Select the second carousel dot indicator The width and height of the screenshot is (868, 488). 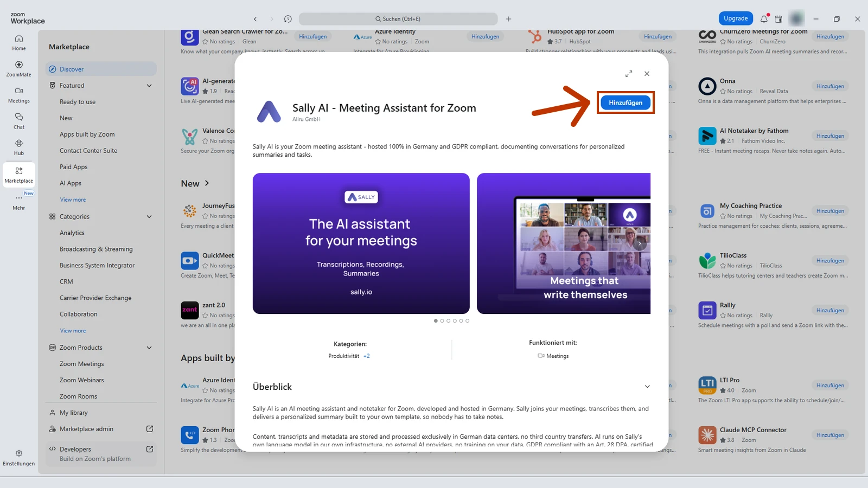click(442, 321)
